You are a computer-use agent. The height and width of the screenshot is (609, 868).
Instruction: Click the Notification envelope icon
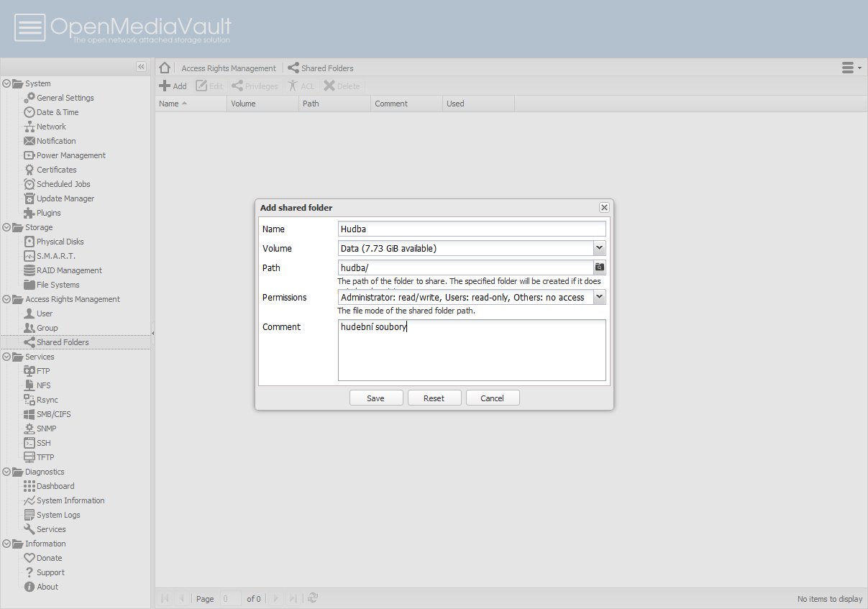coord(29,141)
